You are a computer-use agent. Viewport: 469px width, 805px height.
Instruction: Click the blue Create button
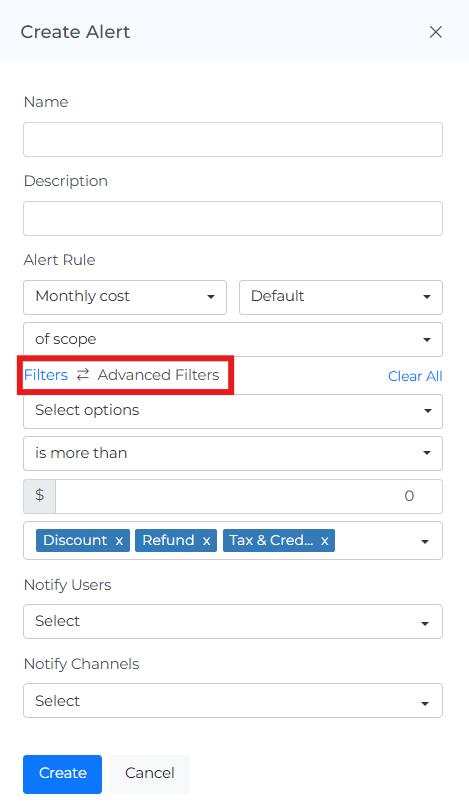coord(63,774)
